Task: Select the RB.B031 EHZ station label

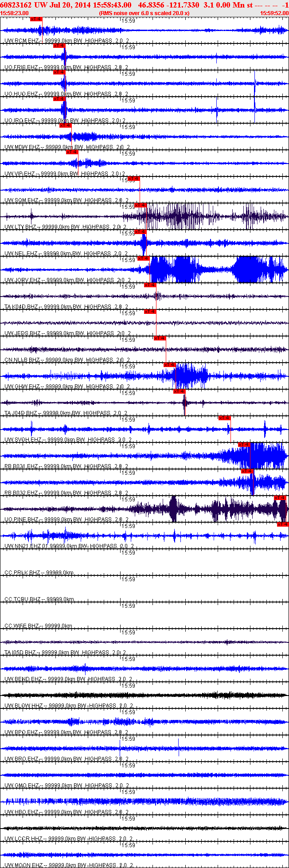Action: click(21, 466)
